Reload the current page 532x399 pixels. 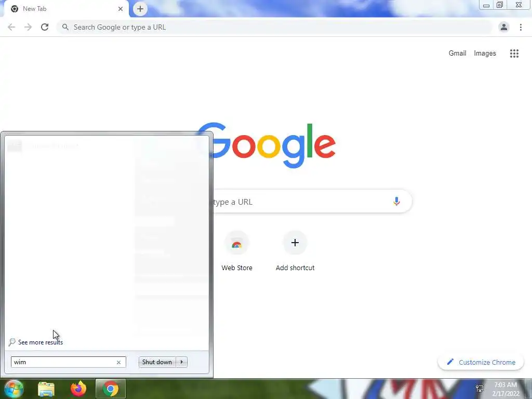tap(45, 27)
